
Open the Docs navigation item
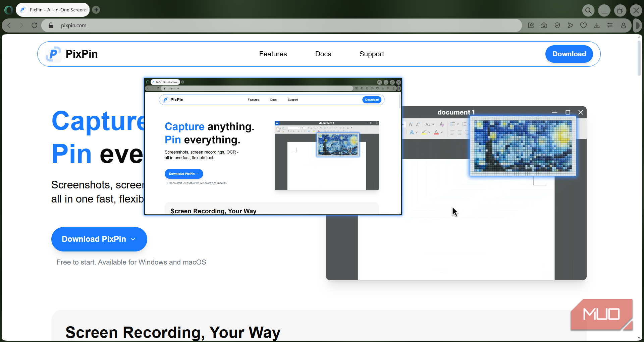(x=323, y=54)
